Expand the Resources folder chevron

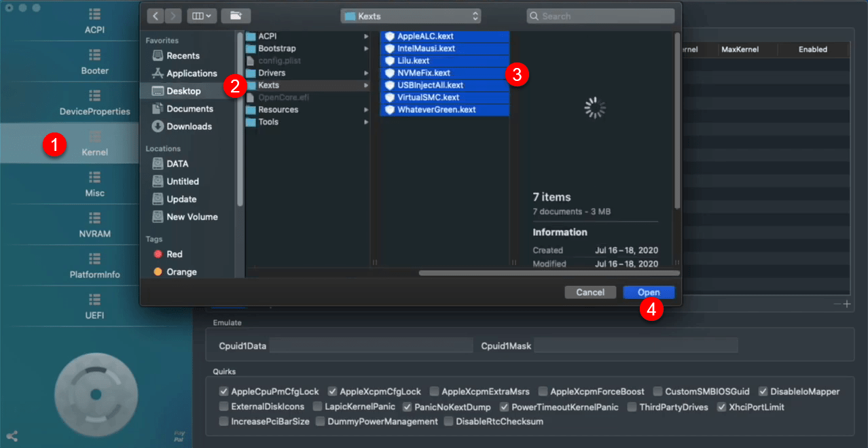click(x=366, y=109)
